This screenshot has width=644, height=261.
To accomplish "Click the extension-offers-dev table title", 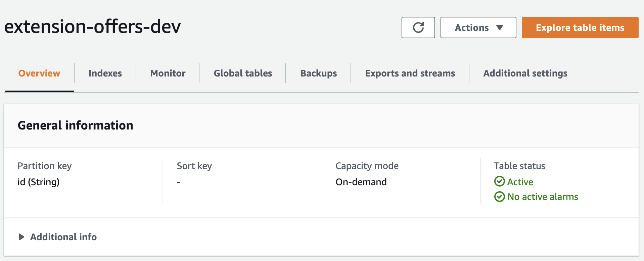I will tap(93, 27).
